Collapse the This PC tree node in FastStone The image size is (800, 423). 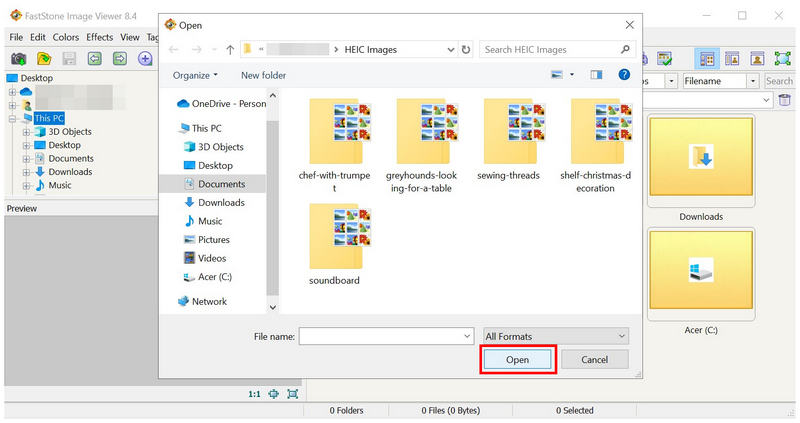pyautogui.click(x=12, y=118)
